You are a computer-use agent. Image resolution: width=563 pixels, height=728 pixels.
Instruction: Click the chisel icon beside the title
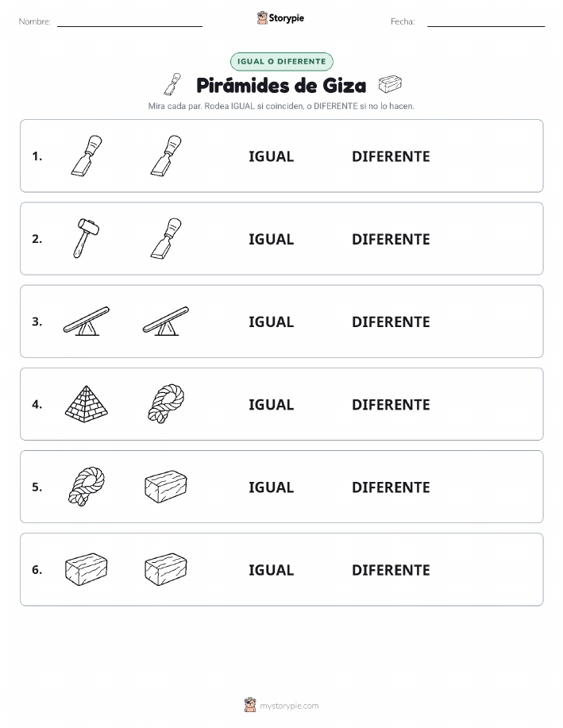(172, 84)
